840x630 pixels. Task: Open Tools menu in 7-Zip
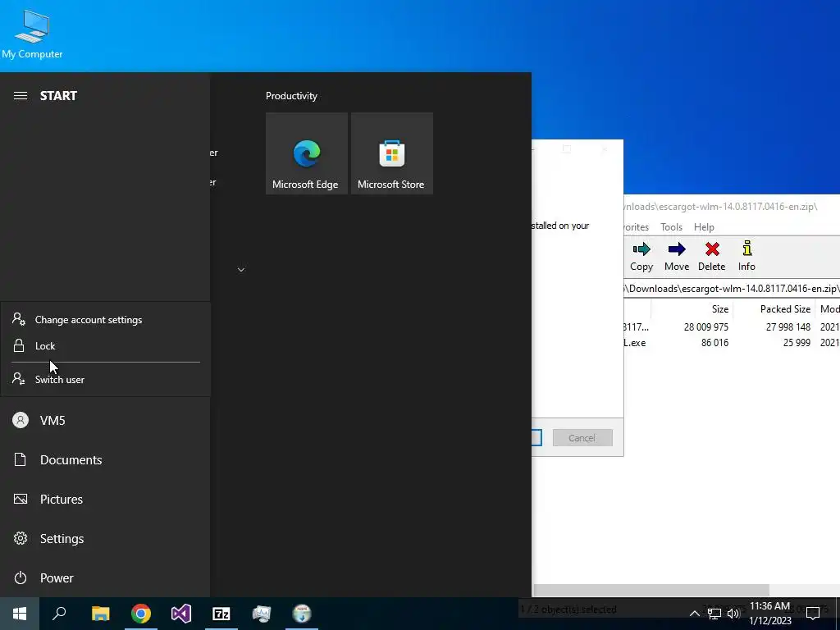point(671,227)
